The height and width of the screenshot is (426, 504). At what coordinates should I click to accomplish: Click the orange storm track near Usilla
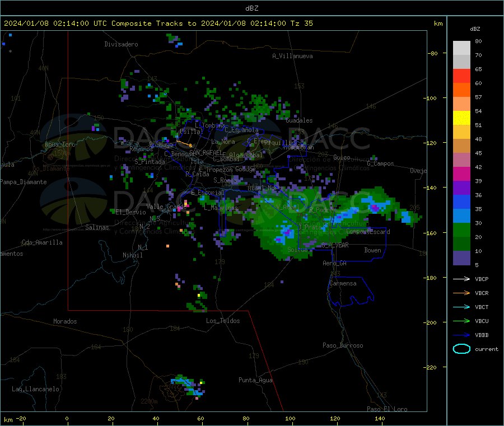184,143
